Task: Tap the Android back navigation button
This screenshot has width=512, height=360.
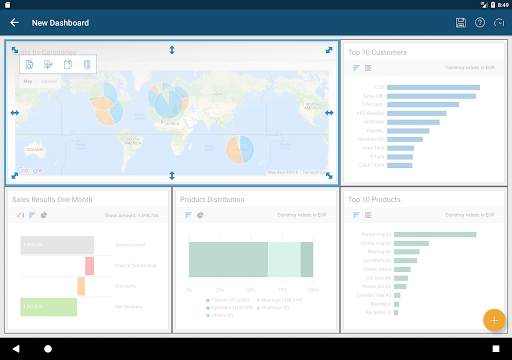Action: [x=16, y=349]
